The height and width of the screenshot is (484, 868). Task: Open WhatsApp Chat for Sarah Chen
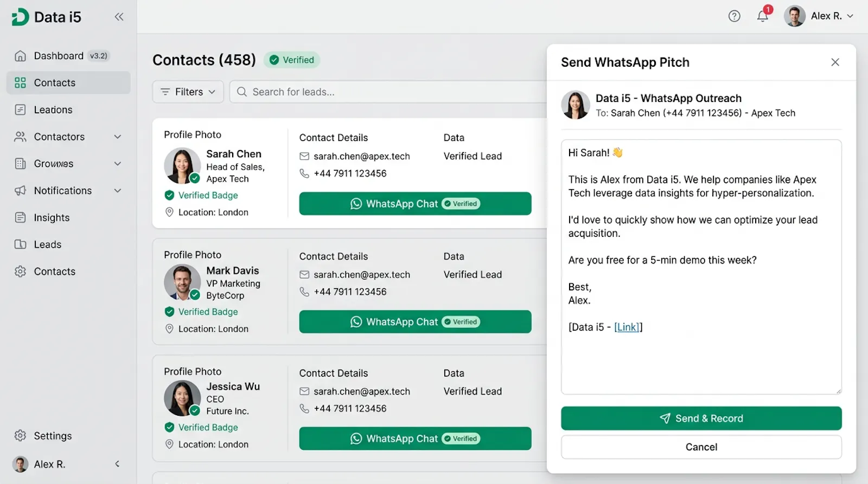coord(415,204)
